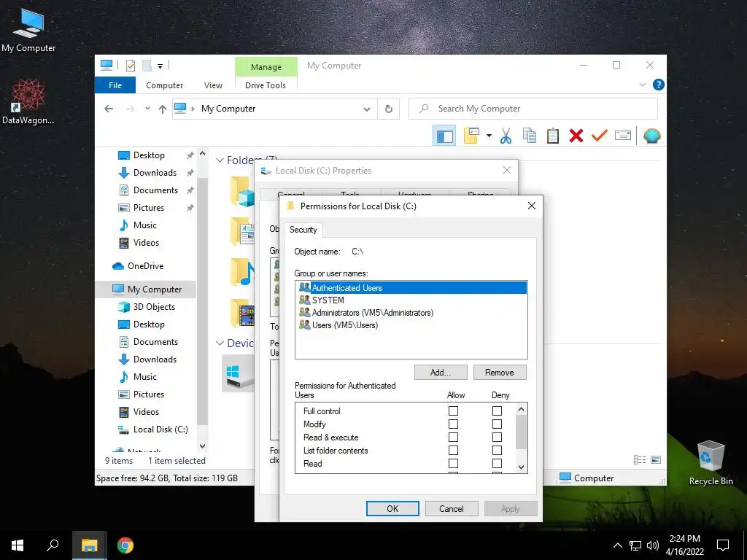
Task: Switch to details view icon in status bar
Action: pos(640,459)
